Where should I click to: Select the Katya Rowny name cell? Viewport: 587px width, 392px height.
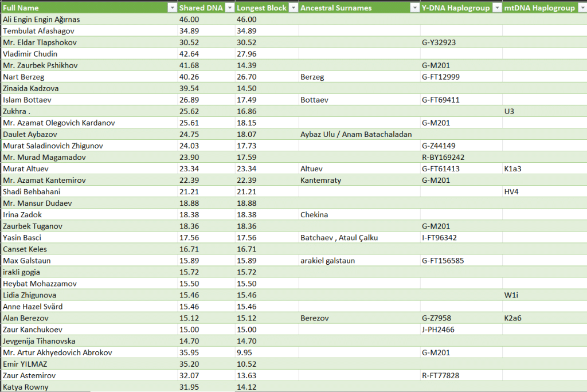pyautogui.click(x=26, y=387)
